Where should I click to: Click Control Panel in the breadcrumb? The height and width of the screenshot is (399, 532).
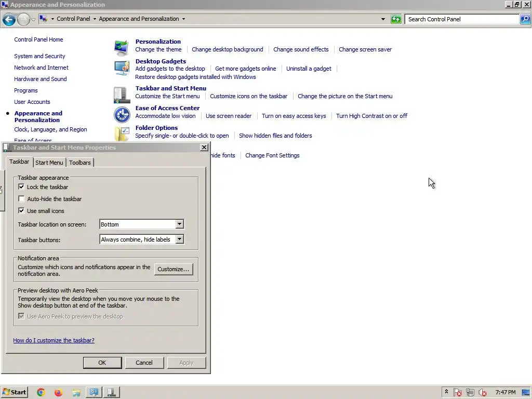coord(73,19)
